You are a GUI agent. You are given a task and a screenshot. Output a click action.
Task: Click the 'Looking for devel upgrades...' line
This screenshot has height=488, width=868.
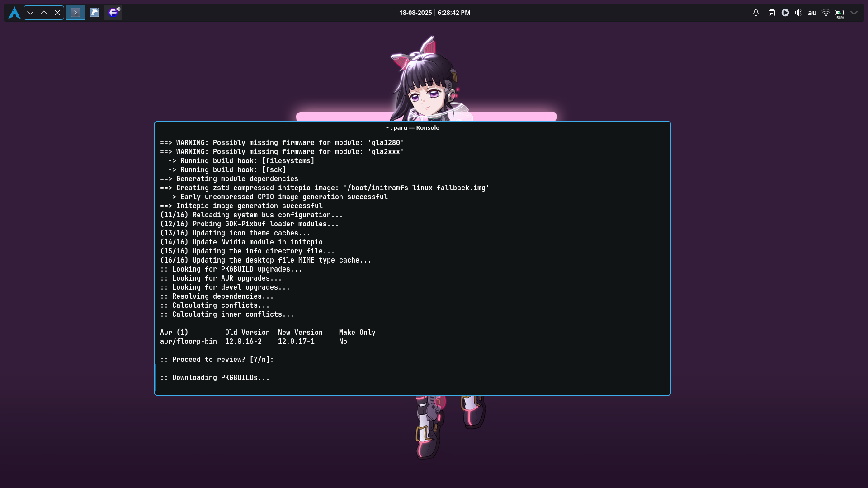[225, 287]
